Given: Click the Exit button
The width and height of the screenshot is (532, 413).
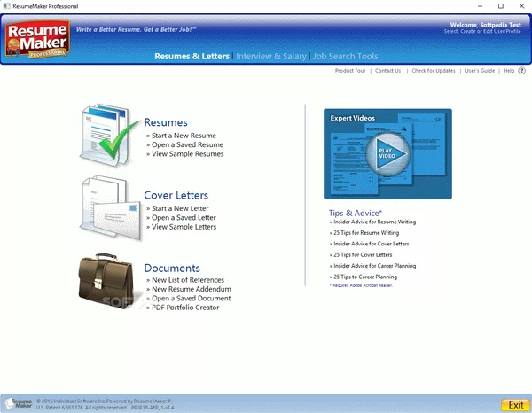Looking at the screenshot, I should pyautogui.click(x=515, y=405).
